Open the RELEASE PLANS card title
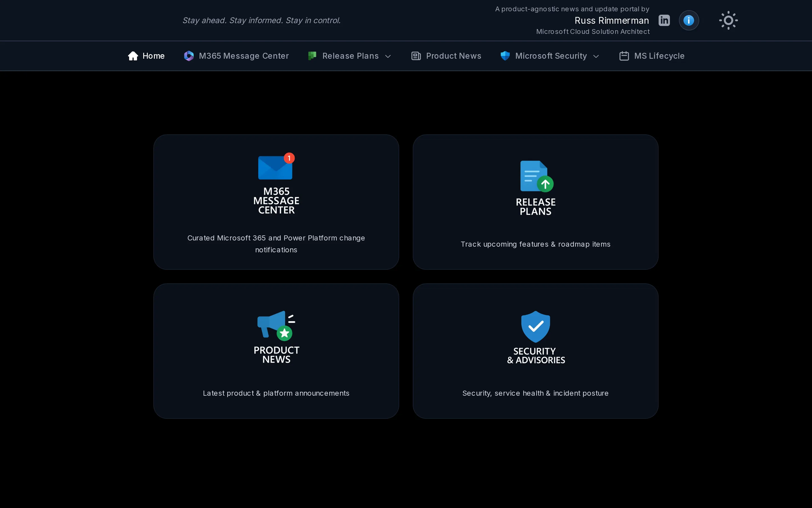812x508 pixels. tap(535, 207)
